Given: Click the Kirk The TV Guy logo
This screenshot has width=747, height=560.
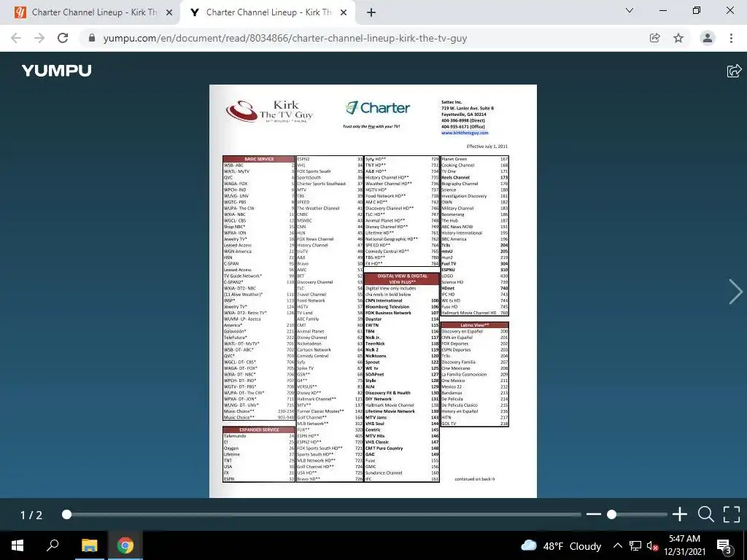Looking at the screenshot, I should pyautogui.click(x=270, y=112).
